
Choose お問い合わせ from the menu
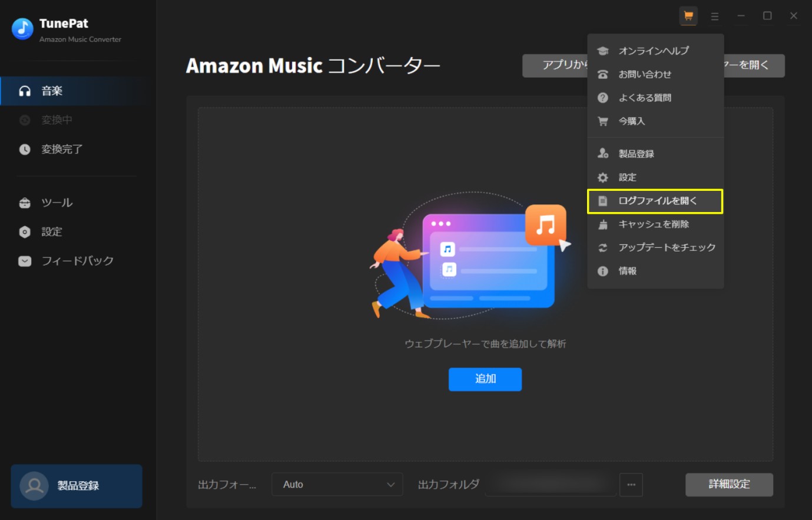[655, 74]
